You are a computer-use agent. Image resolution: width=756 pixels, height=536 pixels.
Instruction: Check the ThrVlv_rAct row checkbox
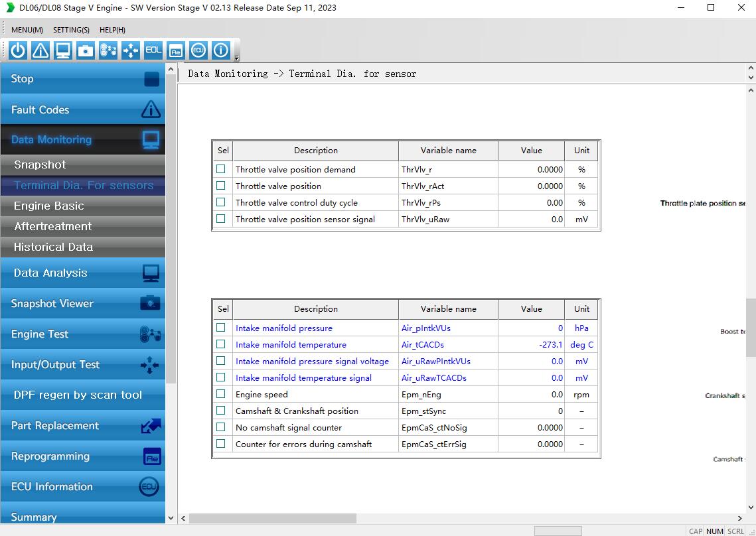(221, 186)
